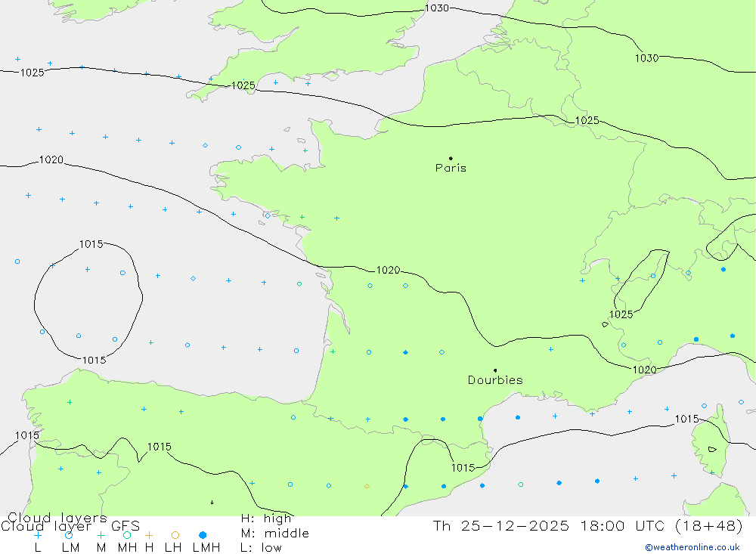This screenshot has height=554, width=756.
Task: Click the 'Cloud layer GFS' title text
Action: [x=70, y=526]
